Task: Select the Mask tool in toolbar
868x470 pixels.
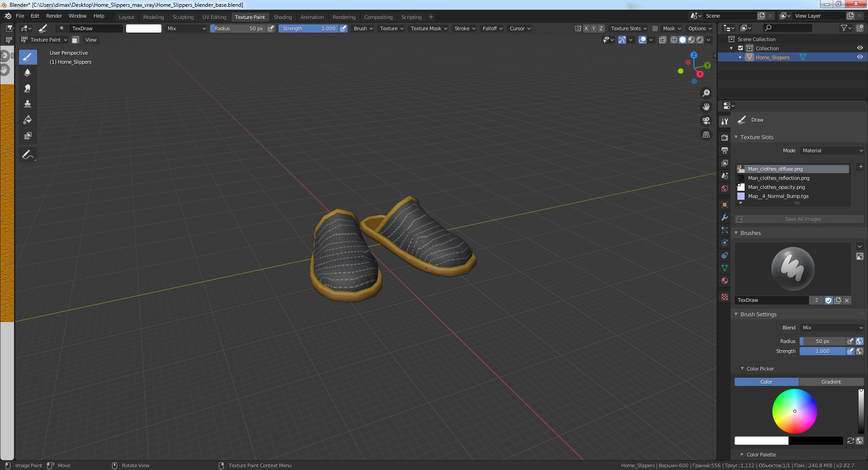Action: 28,136
